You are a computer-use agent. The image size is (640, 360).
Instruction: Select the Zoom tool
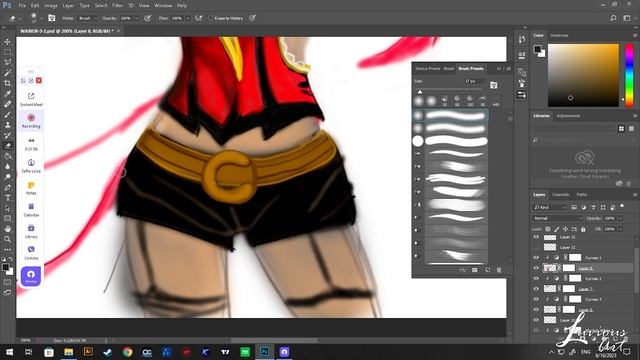[7, 239]
